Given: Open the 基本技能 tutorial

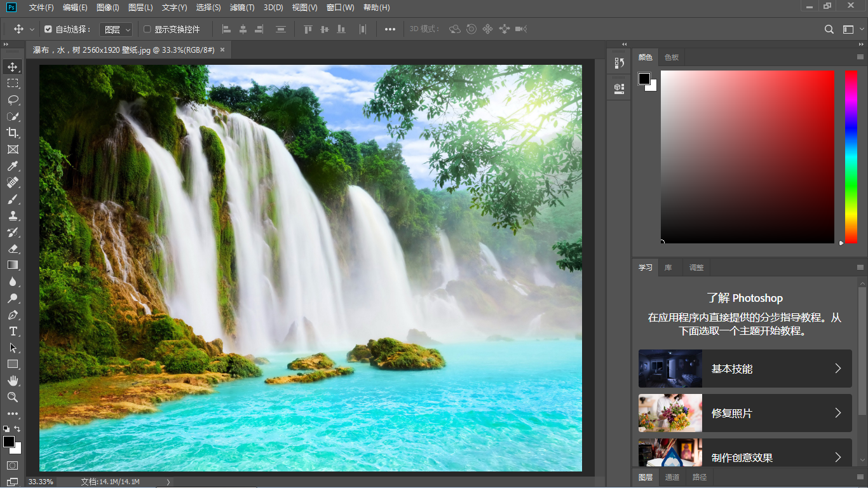Looking at the screenshot, I should click(x=745, y=369).
